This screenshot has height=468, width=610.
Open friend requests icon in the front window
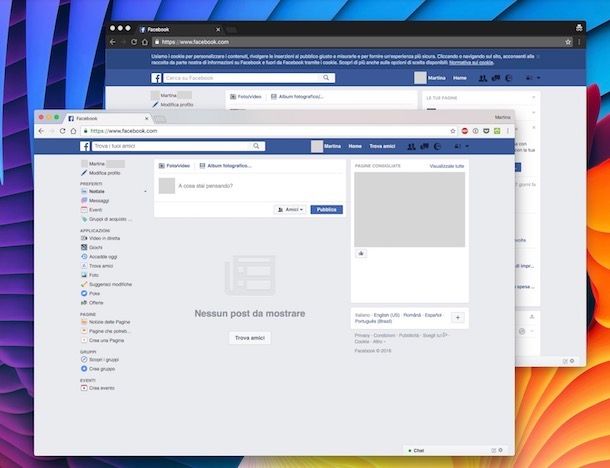click(x=411, y=146)
